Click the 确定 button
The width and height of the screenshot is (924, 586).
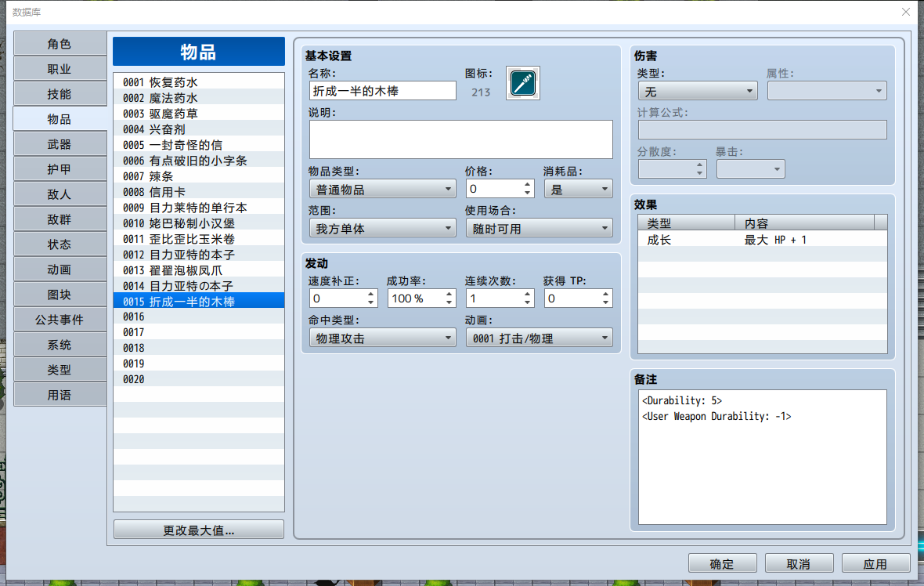coord(722,563)
